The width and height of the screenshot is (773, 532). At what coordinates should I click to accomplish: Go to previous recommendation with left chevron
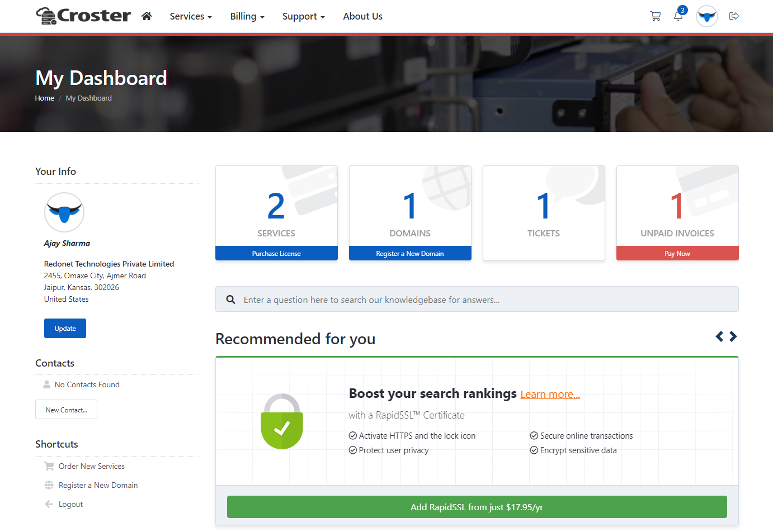tap(719, 336)
